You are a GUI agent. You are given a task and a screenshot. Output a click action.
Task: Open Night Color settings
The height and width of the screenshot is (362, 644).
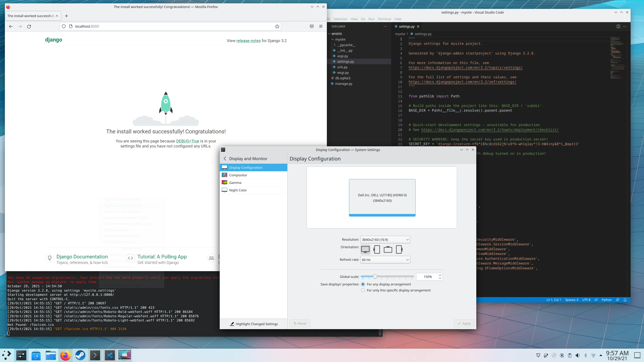(238, 190)
